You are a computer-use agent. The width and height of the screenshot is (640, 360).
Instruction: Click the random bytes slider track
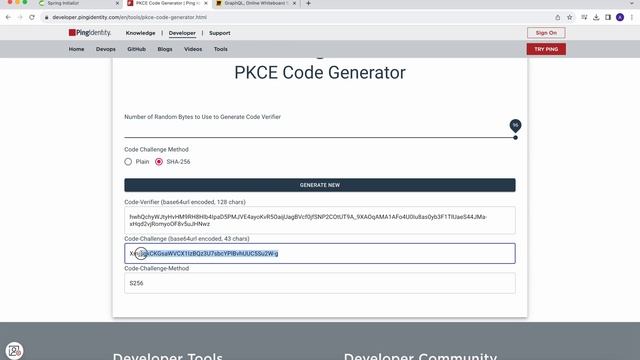pyautogui.click(x=320, y=138)
